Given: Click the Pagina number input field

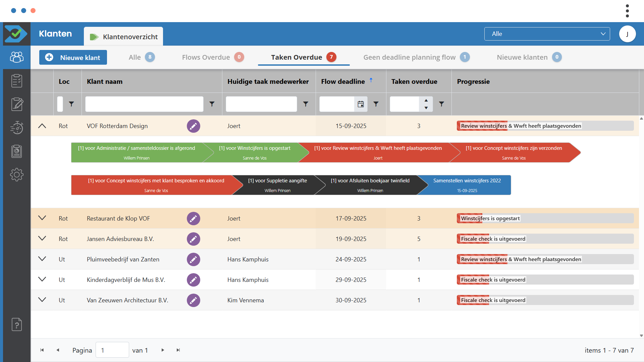Looking at the screenshot, I should 112,350.
